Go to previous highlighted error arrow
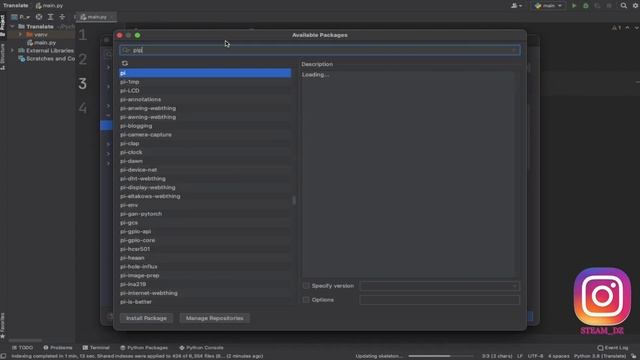Viewport: 640px width, 360px height. coord(627,28)
